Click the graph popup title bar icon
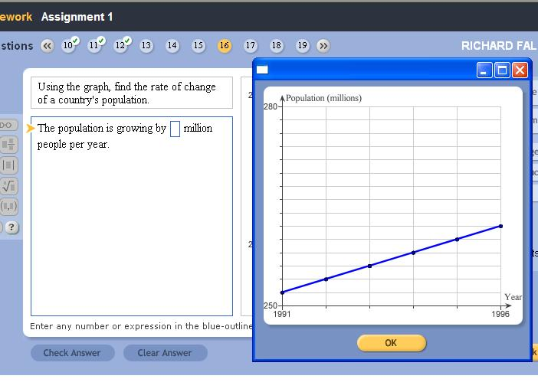Image resolution: width=538 pixels, height=392 pixels. tap(262, 70)
